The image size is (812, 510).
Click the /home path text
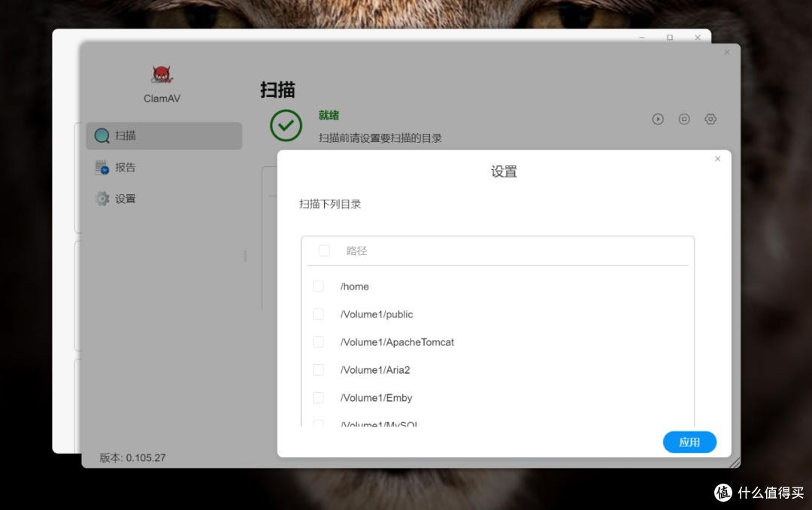pos(355,287)
